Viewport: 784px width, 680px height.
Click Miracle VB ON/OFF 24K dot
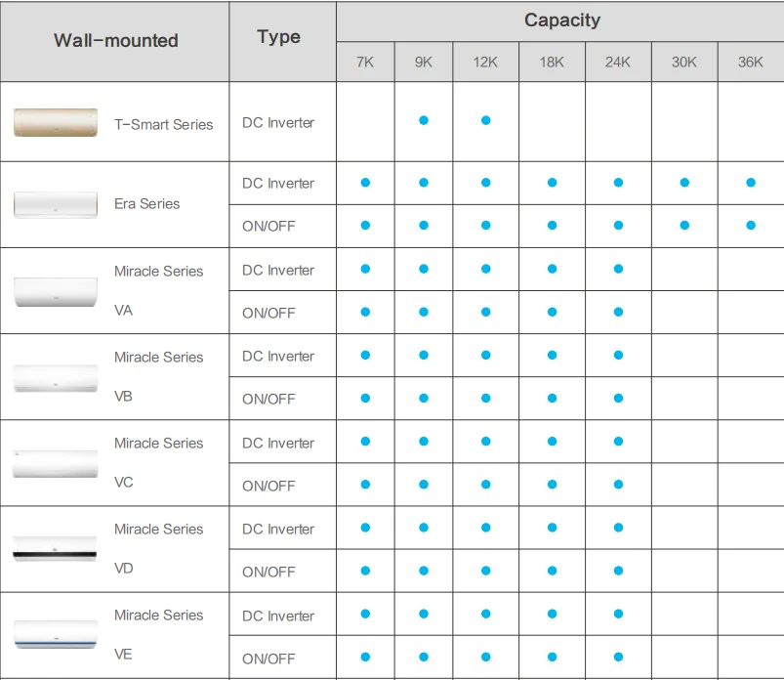[618, 398]
